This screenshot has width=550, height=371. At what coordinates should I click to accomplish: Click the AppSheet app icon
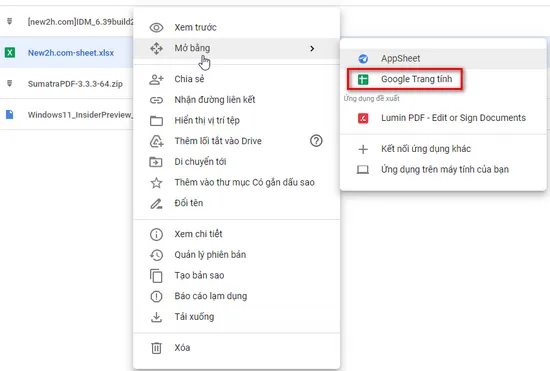363,59
